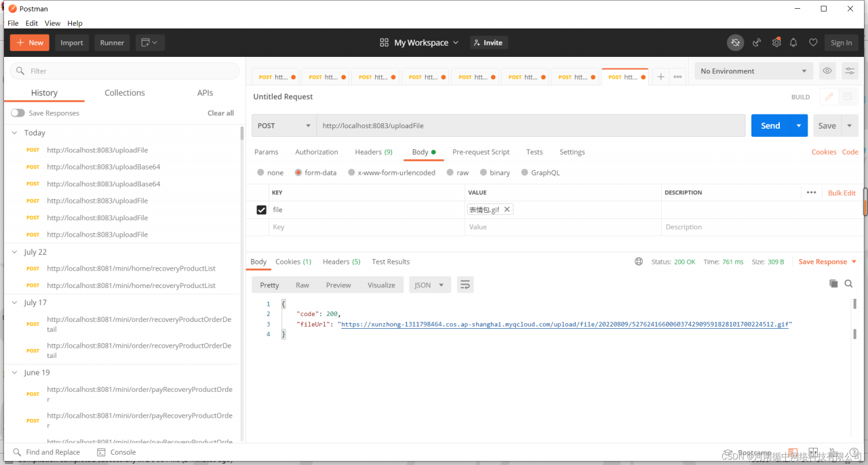
Task: Click the Invite person icon button
Action: pos(489,43)
